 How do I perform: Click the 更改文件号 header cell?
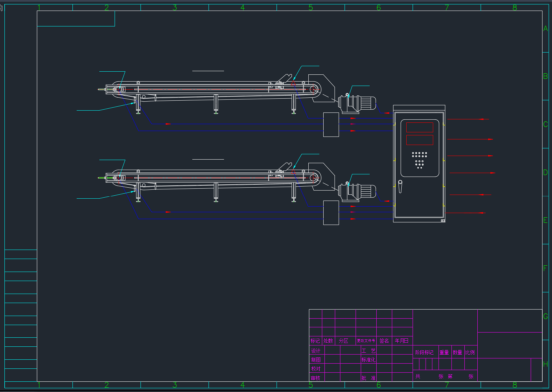366,341
